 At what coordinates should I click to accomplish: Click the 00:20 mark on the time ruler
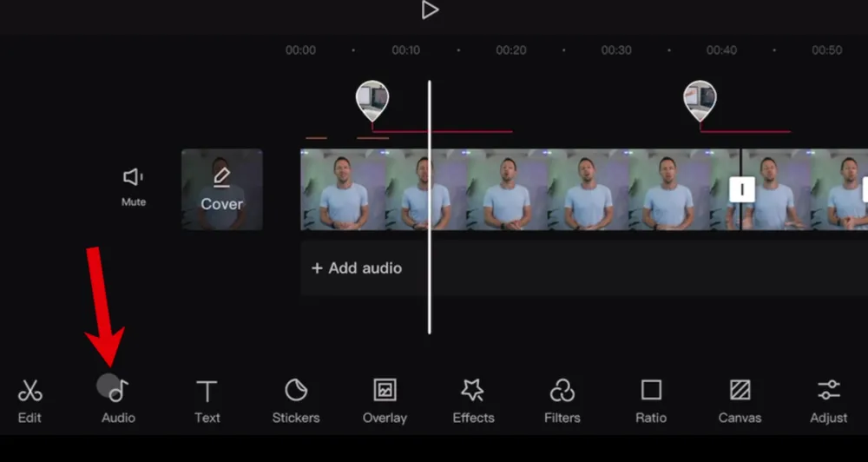(x=511, y=50)
